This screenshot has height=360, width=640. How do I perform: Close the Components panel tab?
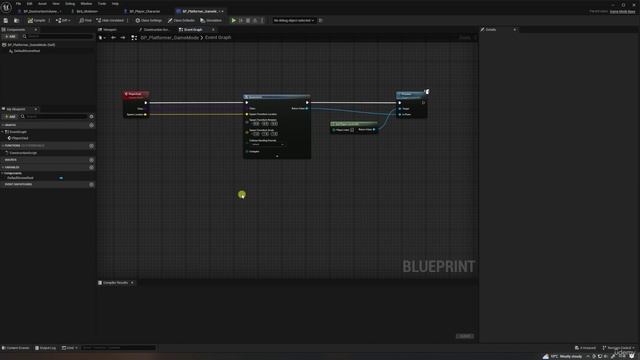coord(36,30)
